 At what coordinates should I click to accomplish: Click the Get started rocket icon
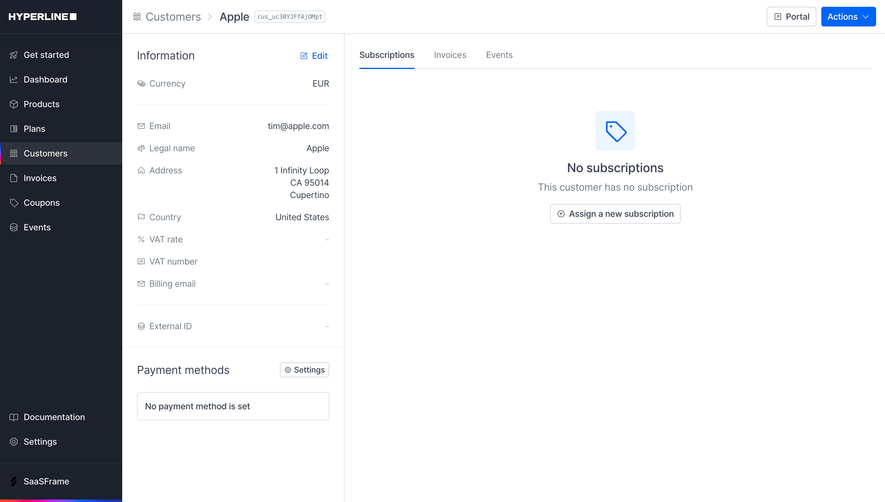click(14, 55)
